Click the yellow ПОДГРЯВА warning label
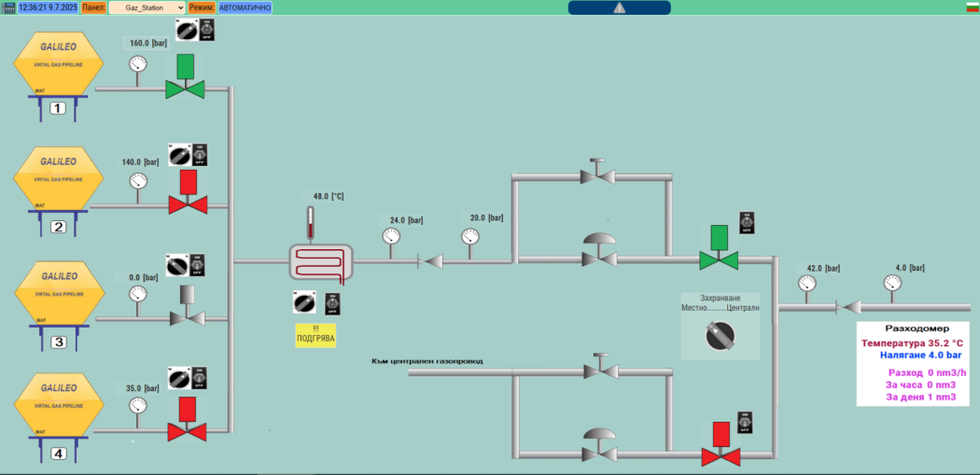This screenshot has width=980, height=475. tap(315, 336)
